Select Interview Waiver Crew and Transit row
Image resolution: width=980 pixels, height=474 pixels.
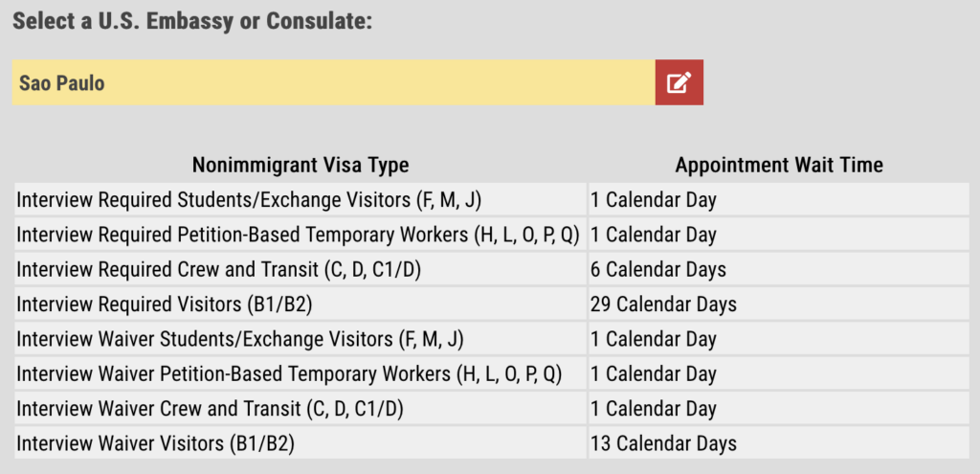click(492, 408)
